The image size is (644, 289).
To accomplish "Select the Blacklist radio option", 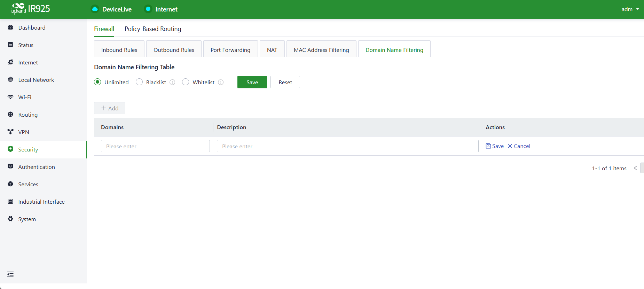I will coord(139,82).
